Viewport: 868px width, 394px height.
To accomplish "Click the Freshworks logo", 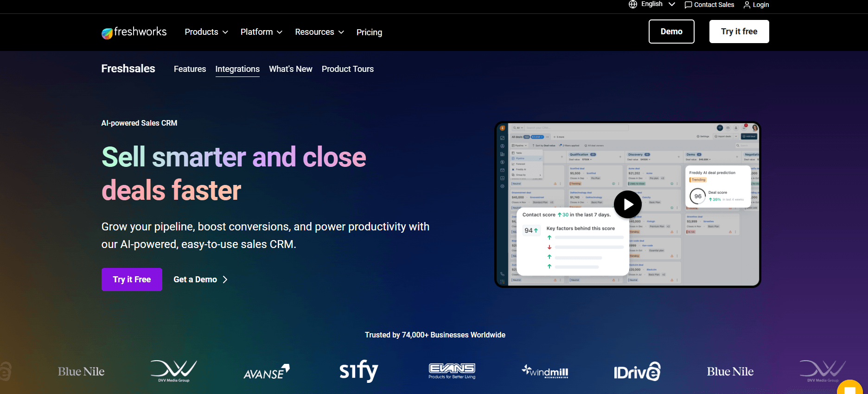I will click(x=134, y=32).
